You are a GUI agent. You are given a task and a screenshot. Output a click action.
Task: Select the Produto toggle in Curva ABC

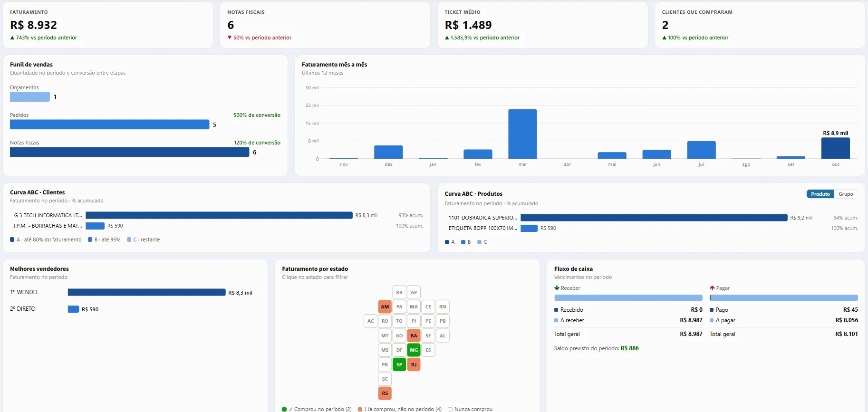(x=820, y=194)
